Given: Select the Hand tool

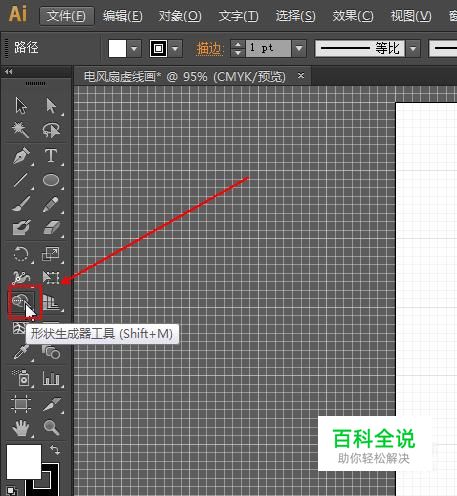Looking at the screenshot, I should coord(21,428).
